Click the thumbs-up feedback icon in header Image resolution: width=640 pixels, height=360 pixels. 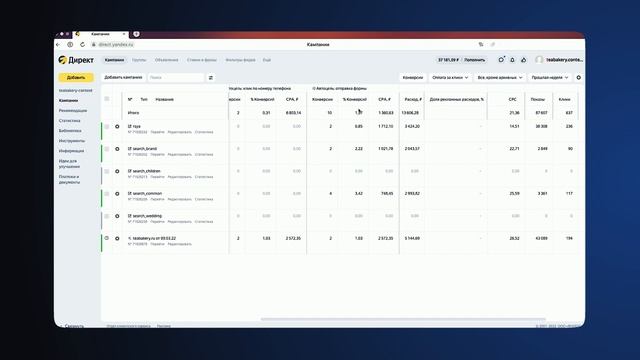pos(524,60)
